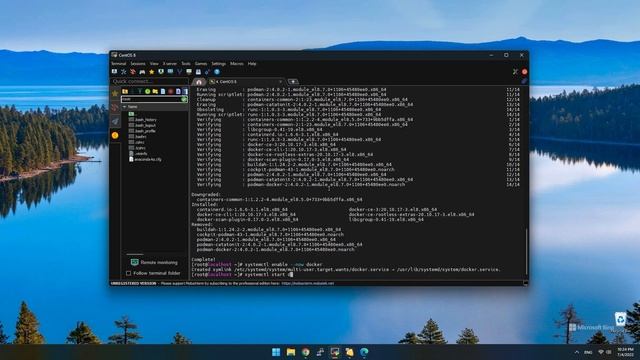Click the red Exit icon in toolbar
This screenshot has height=360, width=640.
tap(524, 72)
